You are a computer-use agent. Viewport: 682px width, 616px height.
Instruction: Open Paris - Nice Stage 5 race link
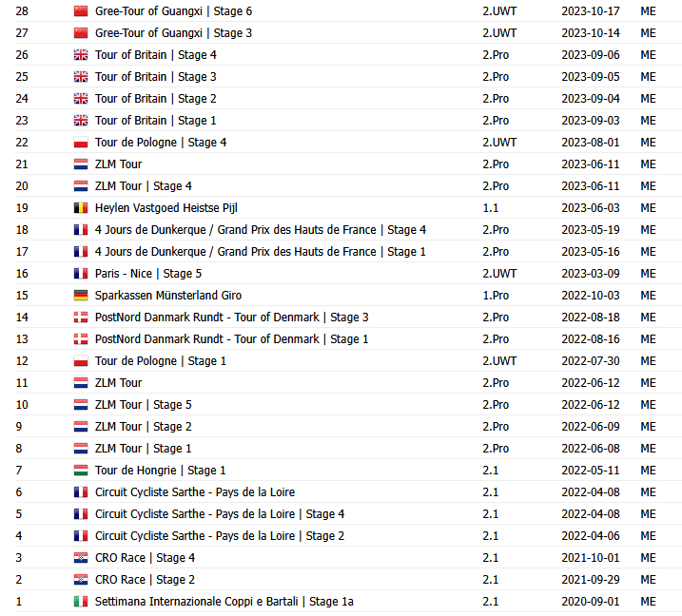[x=147, y=274]
